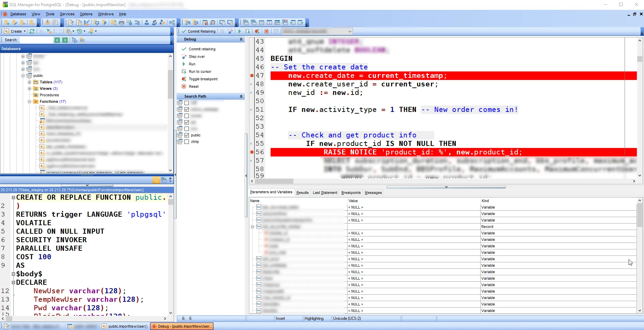Click the Edit Database pencil icon
Viewport: 644px width, 330px height.
[15, 22]
